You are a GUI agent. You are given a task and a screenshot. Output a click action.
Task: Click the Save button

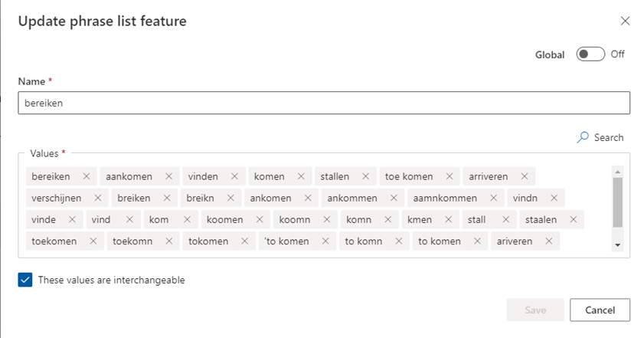click(535, 310)
